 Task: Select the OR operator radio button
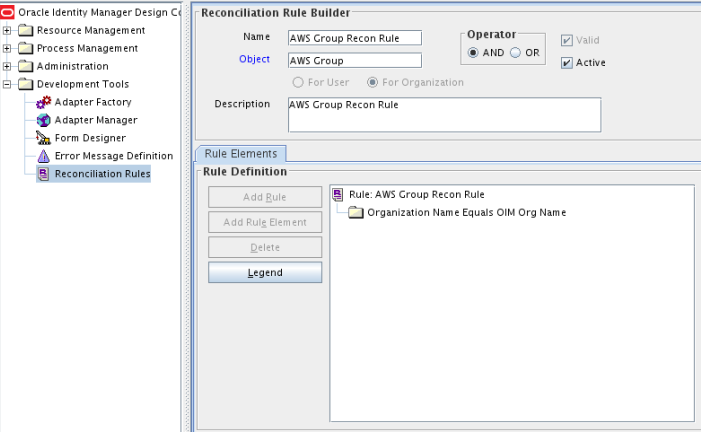click(x=515, y=53)
